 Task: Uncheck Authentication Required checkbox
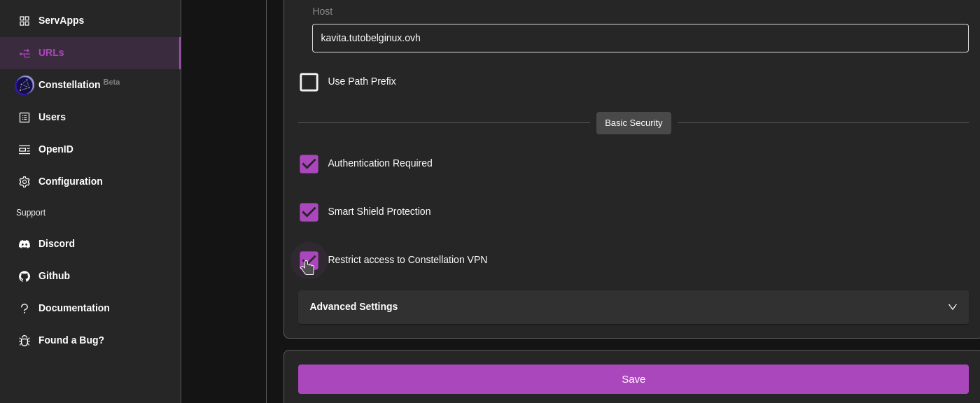click(x=309, y=164)
